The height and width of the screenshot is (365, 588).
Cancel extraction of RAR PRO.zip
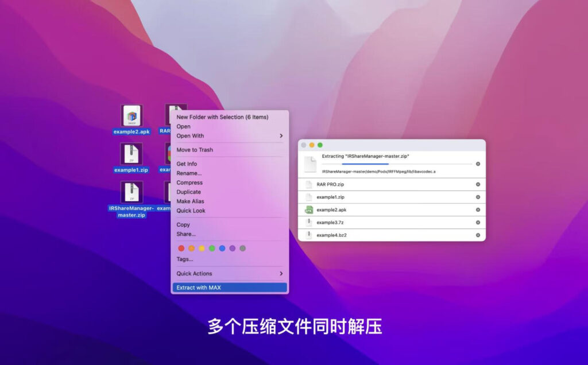click(x=478, y=184)
